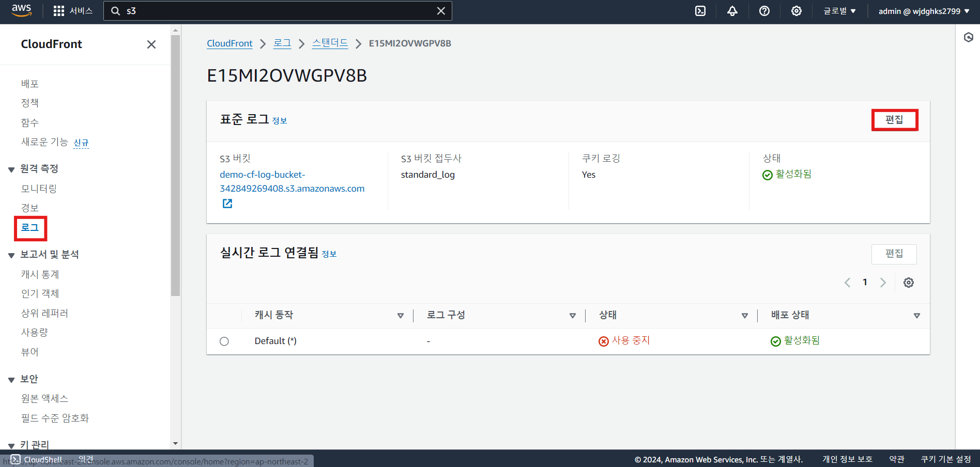Open the top bar settings gear
Screen dimensions: 980x467
797,11
